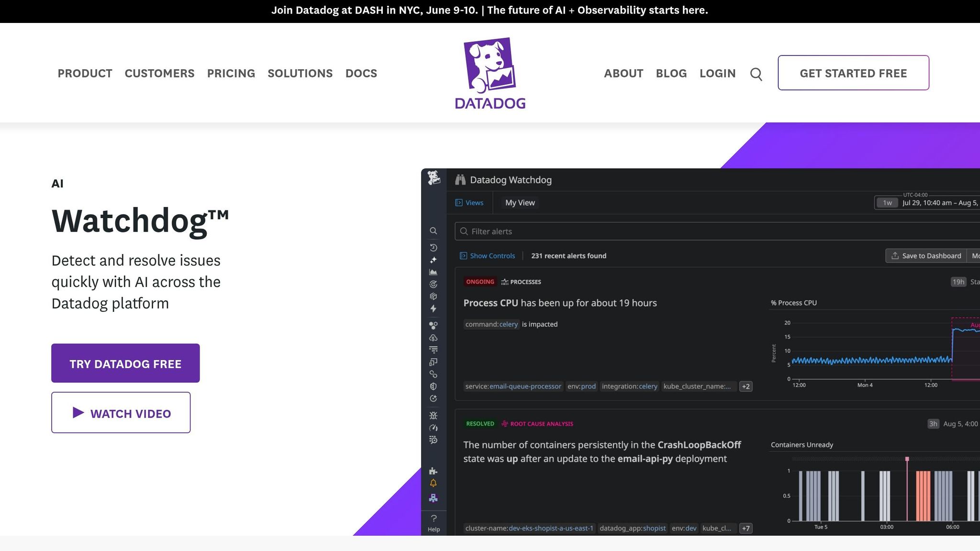Open the Customers menu item
Image resolution: width=980 pixels, height=551 pixels.
pos(159,73)
